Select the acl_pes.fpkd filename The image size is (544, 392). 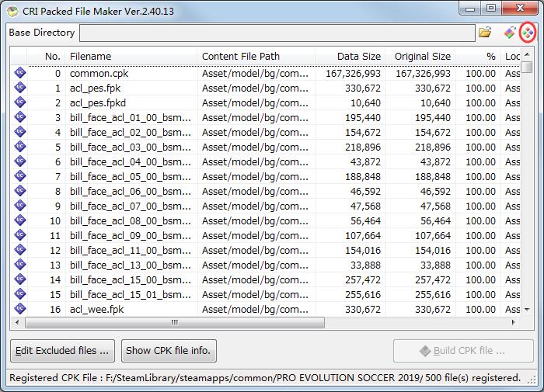(98, 103)
